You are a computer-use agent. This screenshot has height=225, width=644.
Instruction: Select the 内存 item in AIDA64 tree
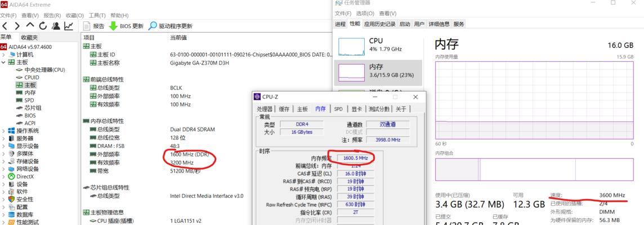click(x=30, y=92)
